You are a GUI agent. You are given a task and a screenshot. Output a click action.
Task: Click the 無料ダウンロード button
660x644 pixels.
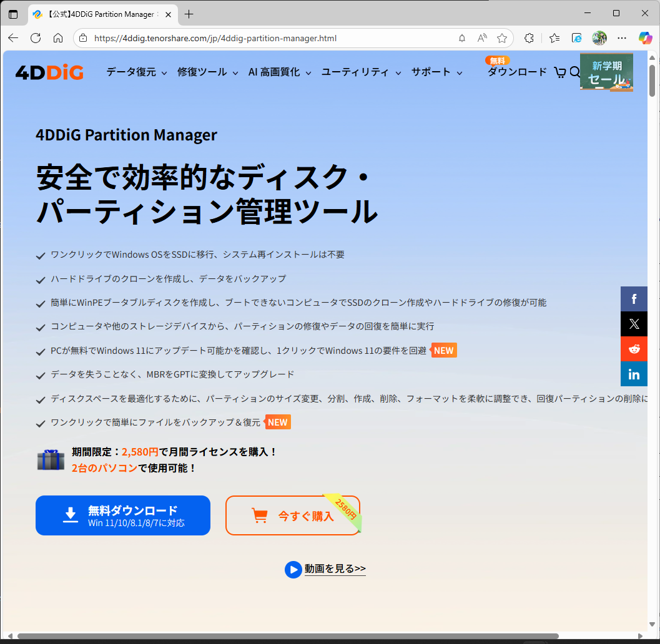123,515
